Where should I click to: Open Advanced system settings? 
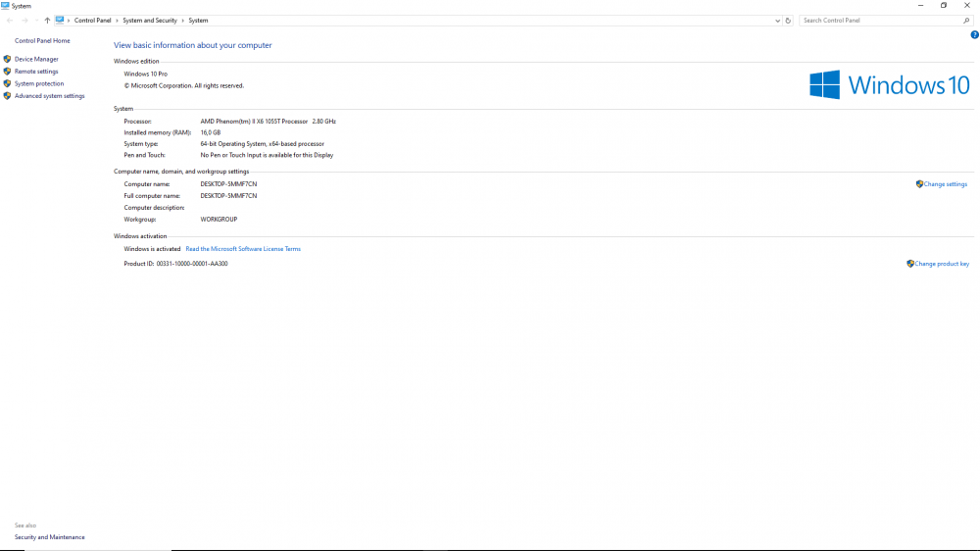49,96
